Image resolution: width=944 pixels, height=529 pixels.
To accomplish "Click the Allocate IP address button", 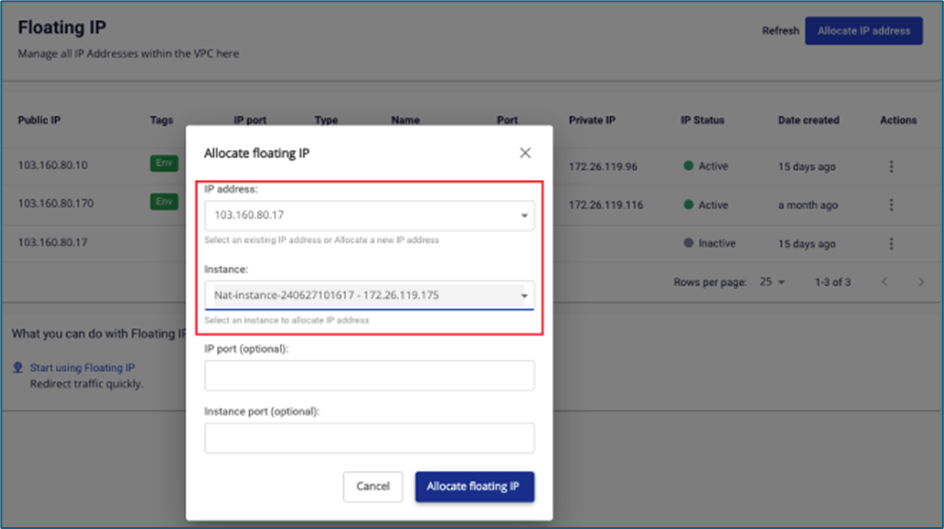I will (x=863, y=31).
